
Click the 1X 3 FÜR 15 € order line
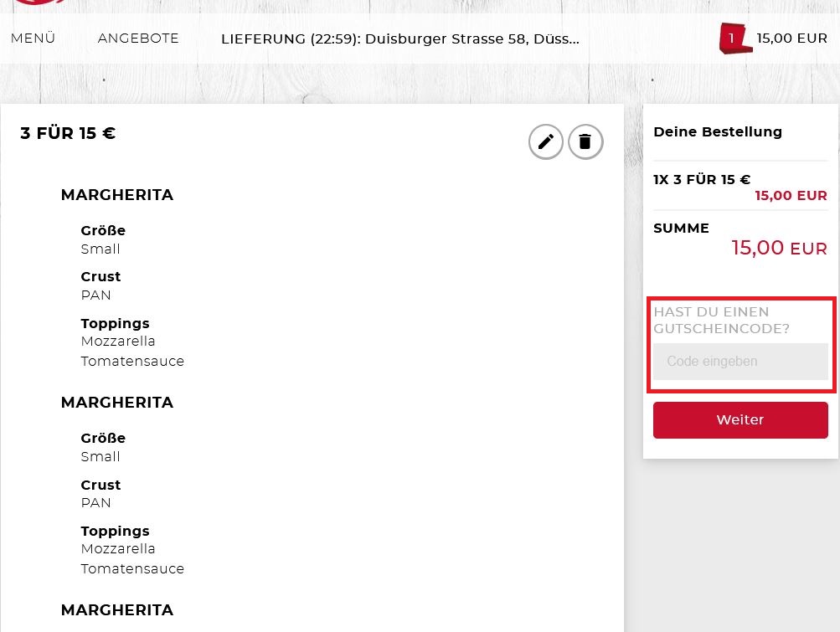pyautogui.click(x=702, y=179)
